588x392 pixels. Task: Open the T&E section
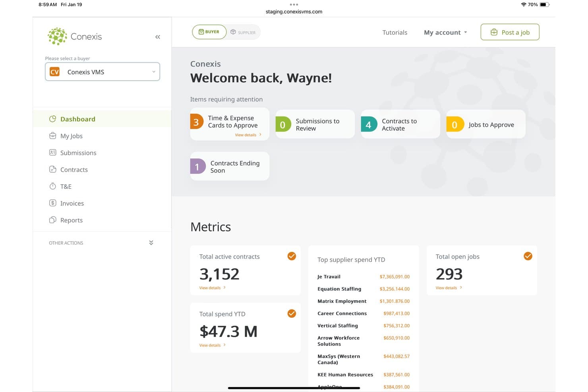102,186
